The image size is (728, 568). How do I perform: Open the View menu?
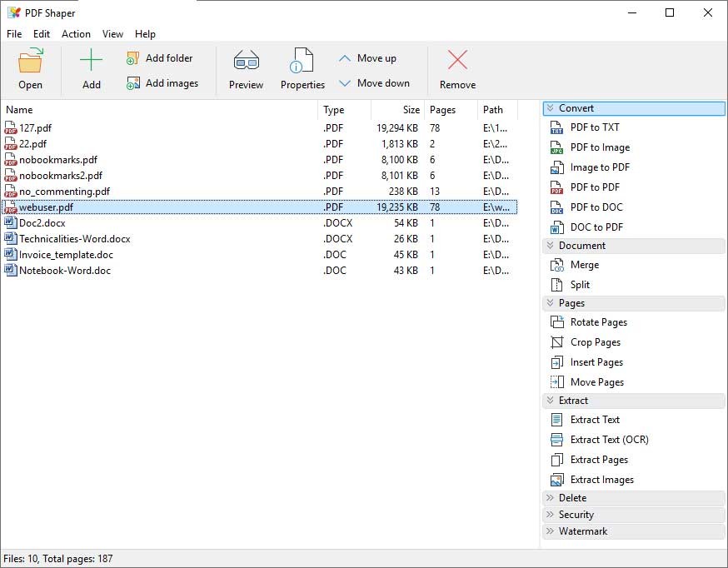112,34
